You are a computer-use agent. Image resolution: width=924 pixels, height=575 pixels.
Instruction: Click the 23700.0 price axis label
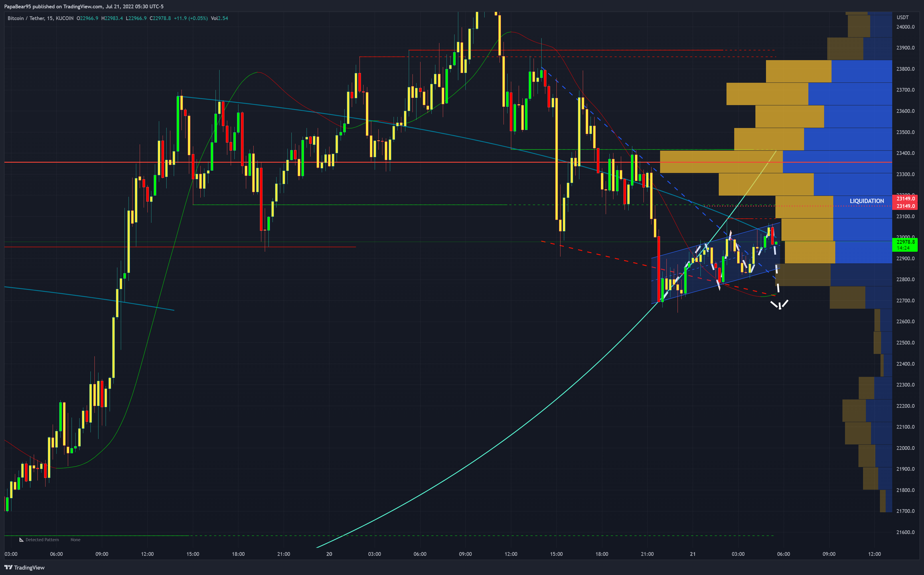click(905, 90)
